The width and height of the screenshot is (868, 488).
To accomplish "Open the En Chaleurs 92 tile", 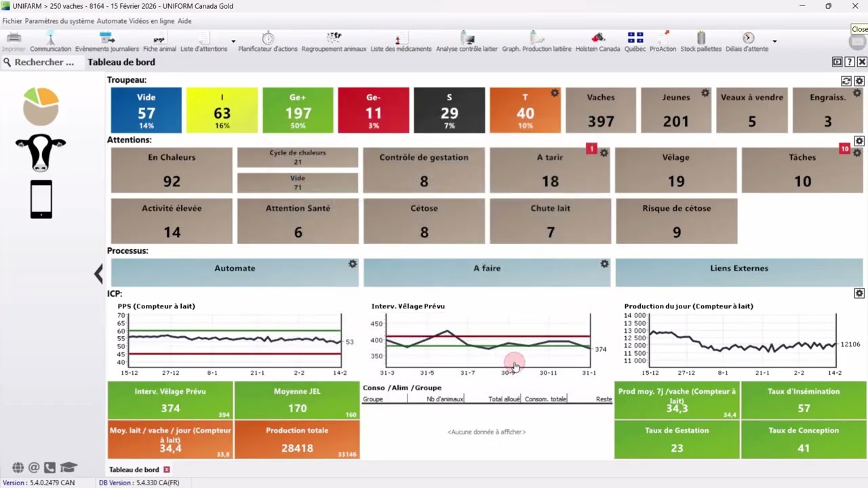I will (x=172, y=170).
